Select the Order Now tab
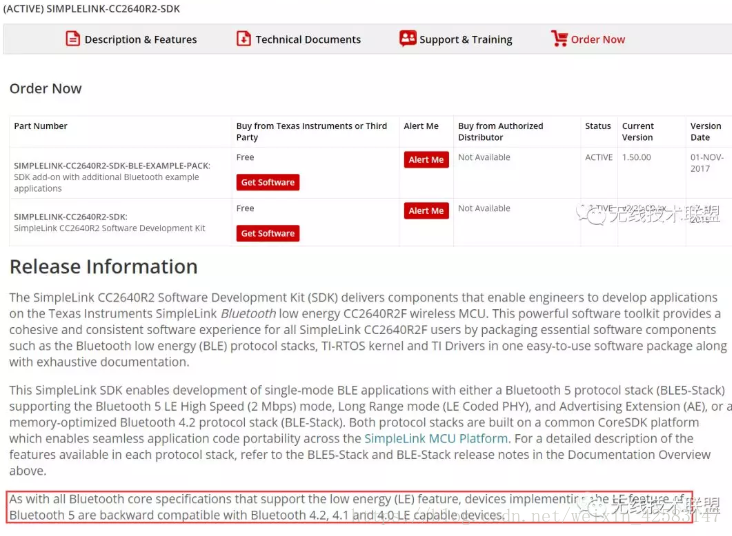This screenshot has height=536, width=732. pos(588,39)
